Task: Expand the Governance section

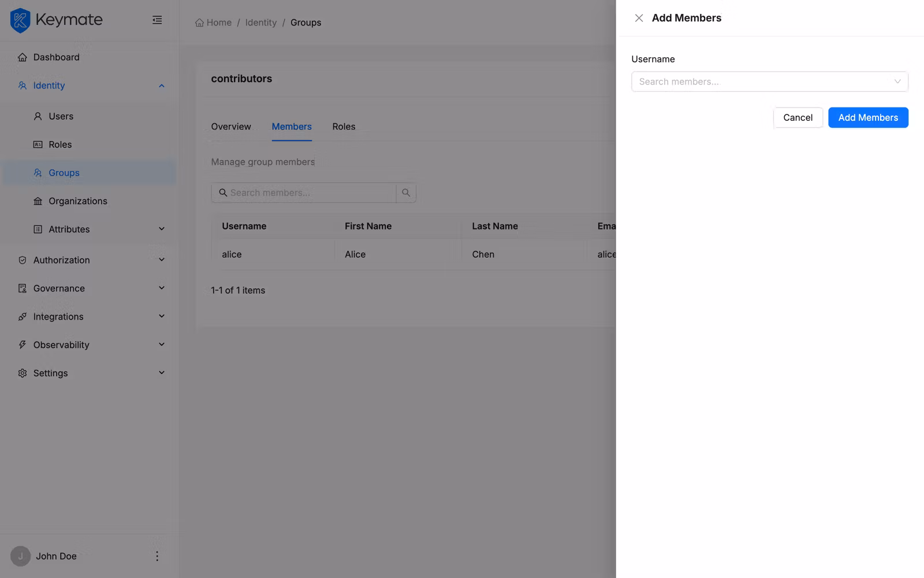Action: (x=161, y=288)
